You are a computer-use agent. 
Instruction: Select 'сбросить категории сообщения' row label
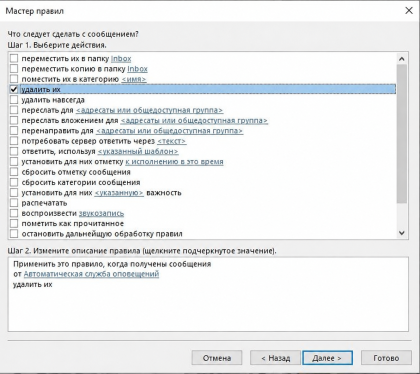[x=81, y=183]
